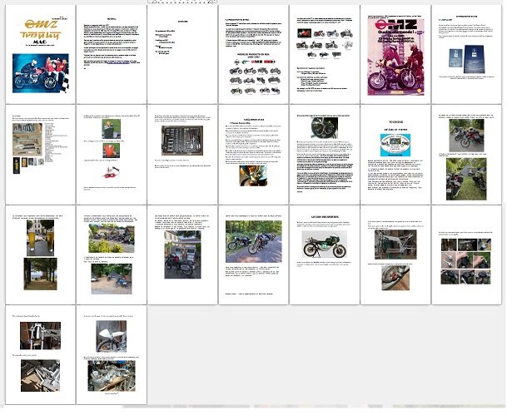517x420 pixels.
Task: Select the page with beer glasses photo
Action: coord(40,254)
